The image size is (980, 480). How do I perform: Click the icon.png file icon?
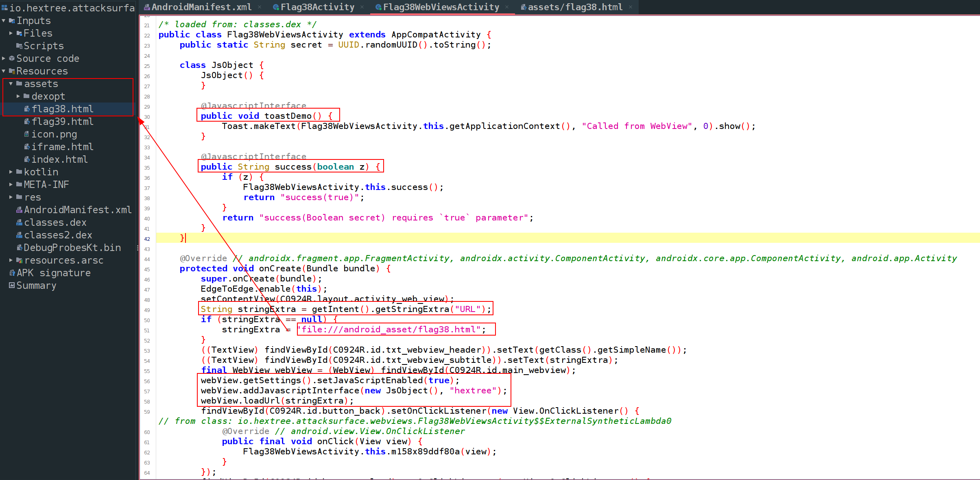point(26,134)
